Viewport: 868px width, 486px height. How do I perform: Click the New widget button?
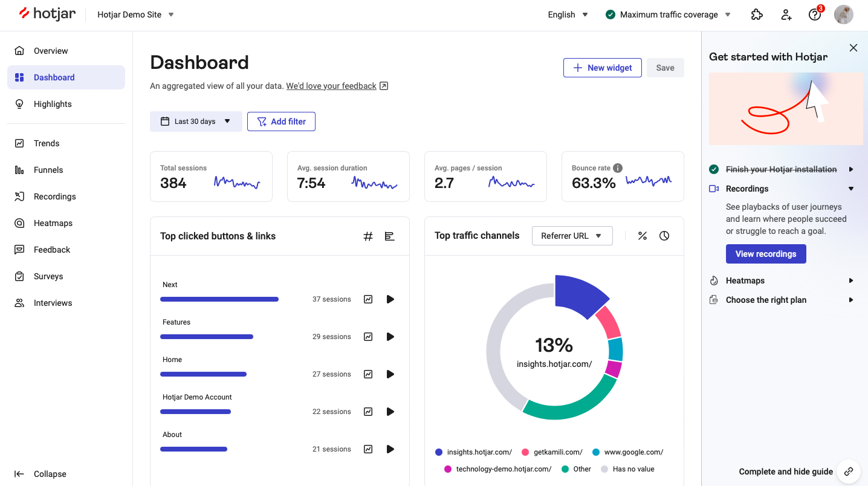[x=602, y=68]
